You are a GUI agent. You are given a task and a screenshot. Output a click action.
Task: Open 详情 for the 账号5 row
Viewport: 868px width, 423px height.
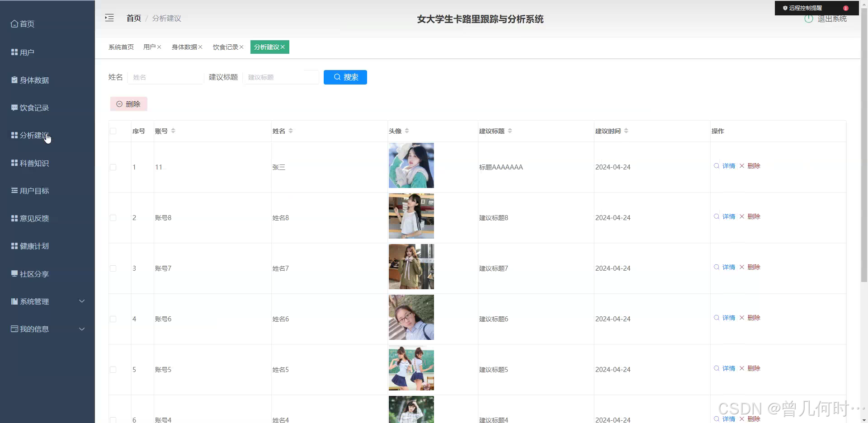tap(725, 368)
